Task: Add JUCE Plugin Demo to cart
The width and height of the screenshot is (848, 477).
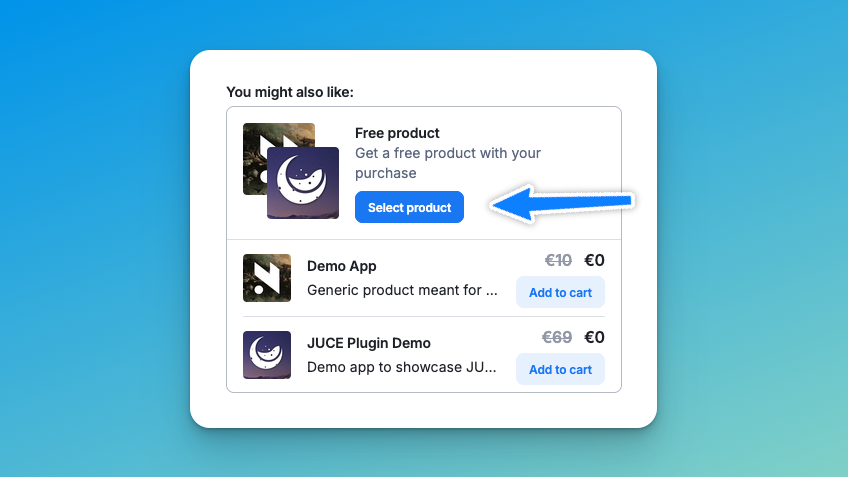Action: click(x=560, y=369)
